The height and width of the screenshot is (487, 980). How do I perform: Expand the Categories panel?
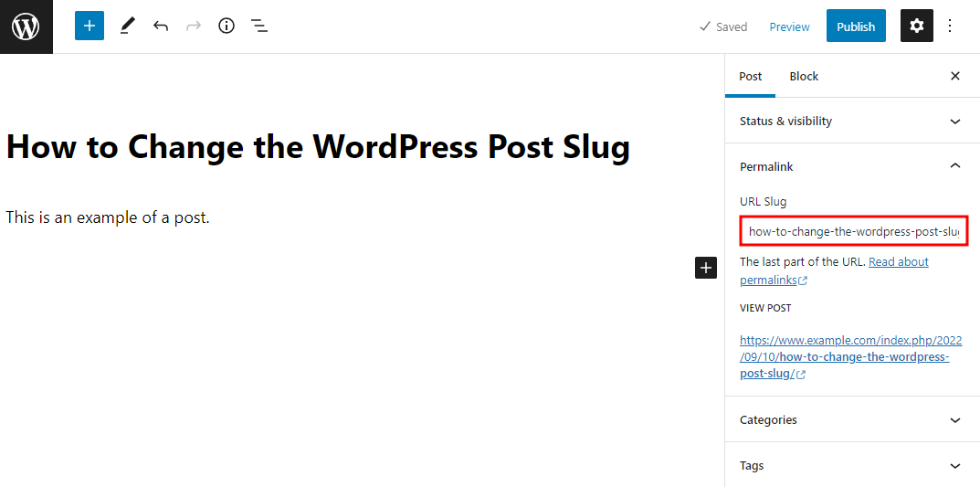coord(851,420)
